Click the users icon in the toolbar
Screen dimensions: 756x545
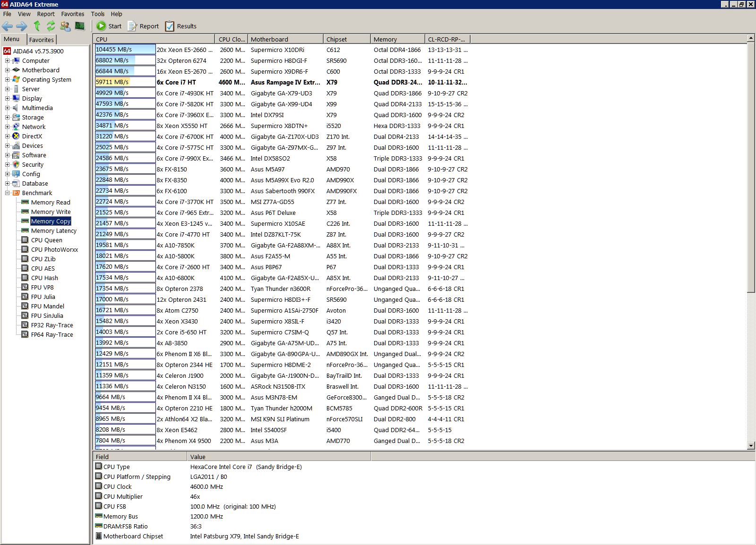coord(65,26)
